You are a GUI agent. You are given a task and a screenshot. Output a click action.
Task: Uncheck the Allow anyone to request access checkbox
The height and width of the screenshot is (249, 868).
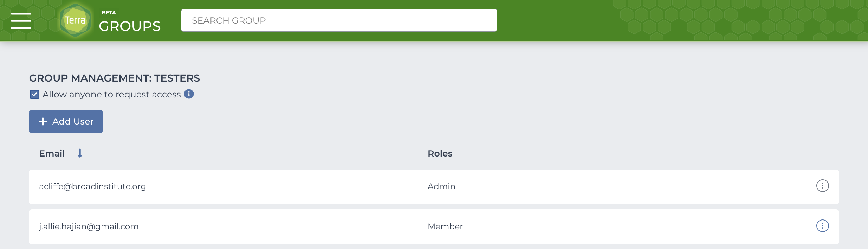coord(34,94)
